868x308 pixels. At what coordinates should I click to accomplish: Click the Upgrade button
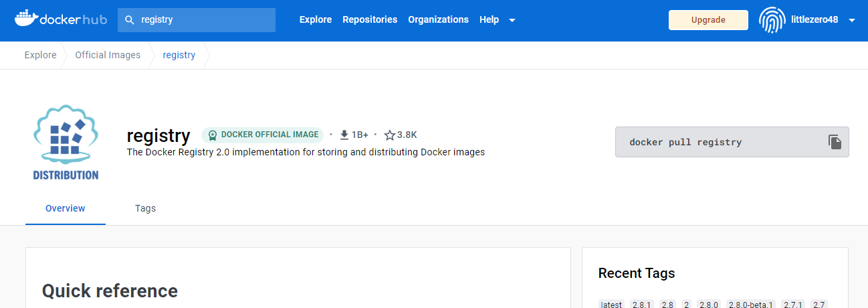708,20
